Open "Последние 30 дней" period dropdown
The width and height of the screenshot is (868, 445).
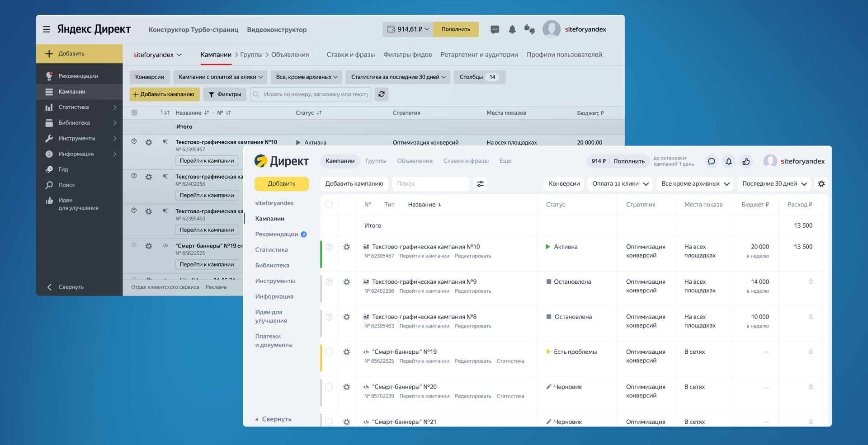coord(774,184)
